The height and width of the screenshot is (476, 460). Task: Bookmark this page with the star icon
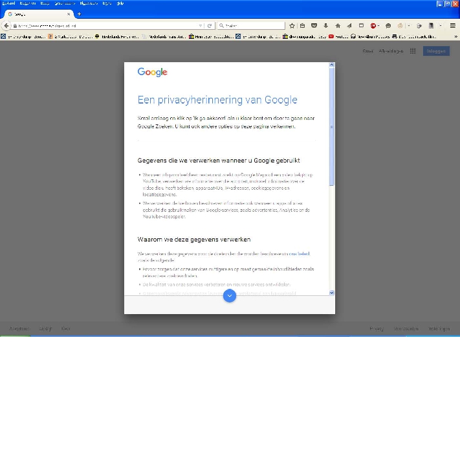pyautogui.click(x=292, y=26)
